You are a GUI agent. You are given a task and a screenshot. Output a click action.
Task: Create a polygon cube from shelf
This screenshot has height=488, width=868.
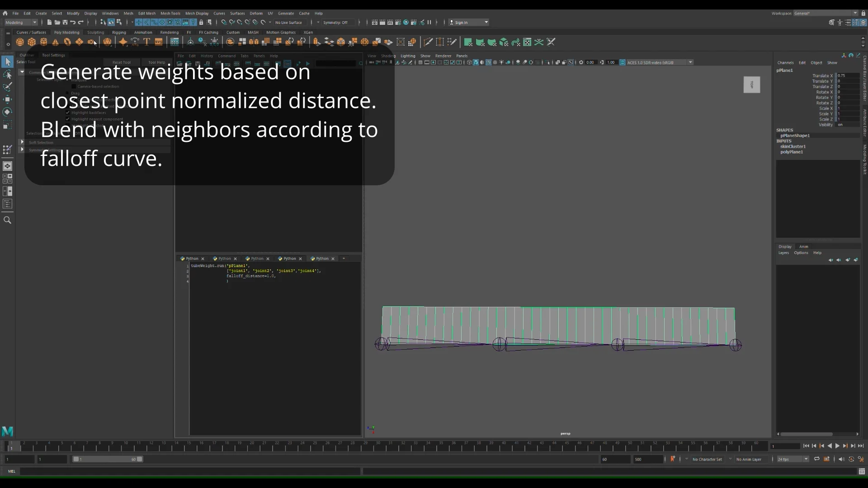tap(32, 42)
